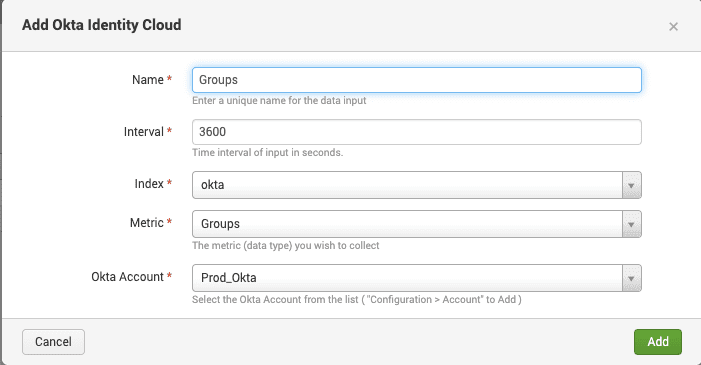Click the Cancel button
The height and width of the screenshot is (365, 701).
click(x=53, y=342)
